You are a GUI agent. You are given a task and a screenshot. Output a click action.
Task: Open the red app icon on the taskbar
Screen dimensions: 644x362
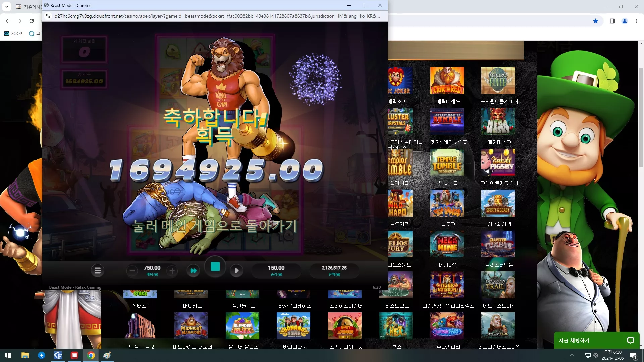pos(74,355)
